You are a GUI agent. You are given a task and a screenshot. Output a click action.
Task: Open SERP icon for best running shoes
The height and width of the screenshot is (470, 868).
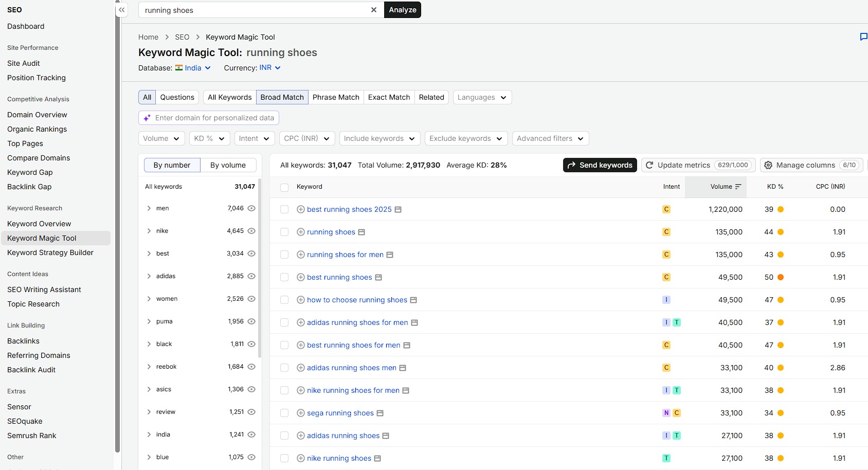(378, 277)
